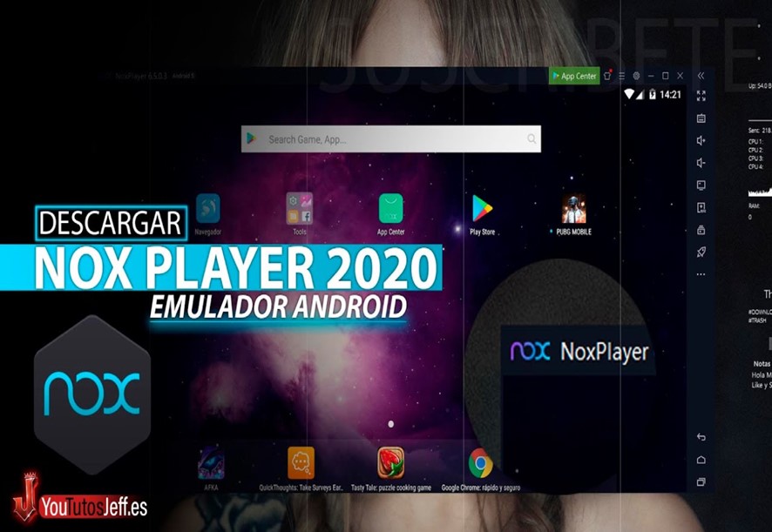772x532 pixels.
Task: Open the NoxPlayer hamburger menu
Action: tap(621, 76)
